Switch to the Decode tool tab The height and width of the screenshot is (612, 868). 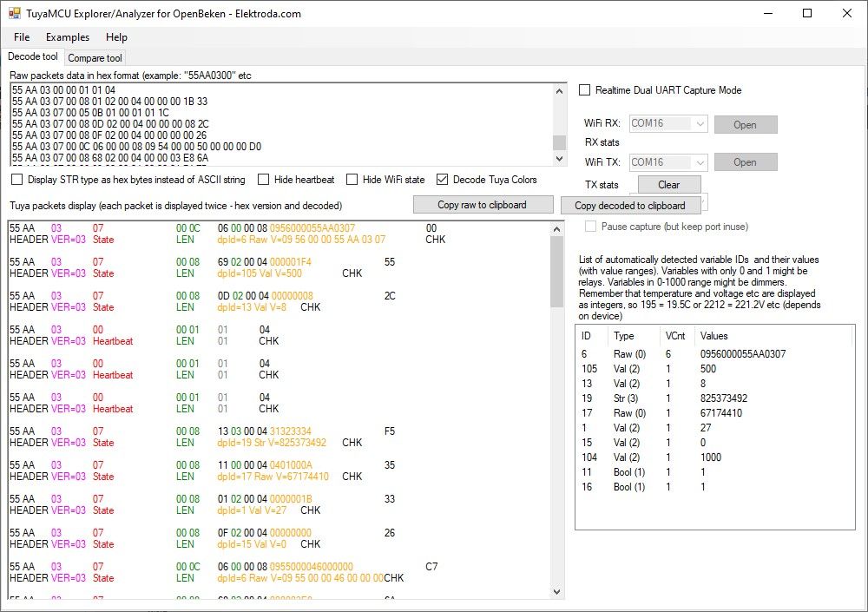tap(33, 56)
